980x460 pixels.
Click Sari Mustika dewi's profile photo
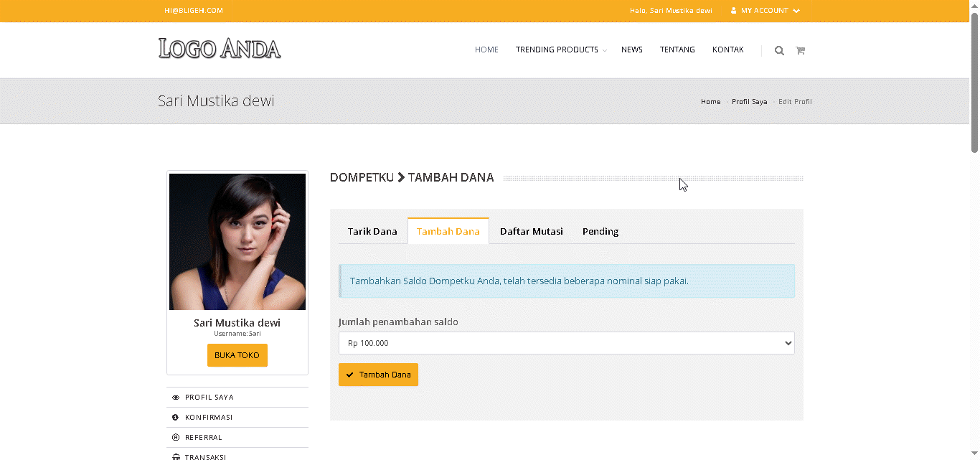point(237,242)
